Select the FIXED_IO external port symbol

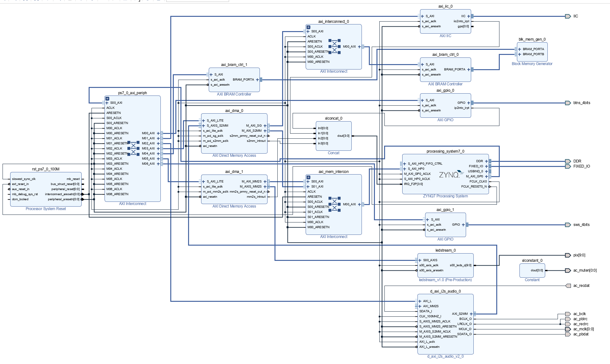pyautogui.click(x=568, y=166)
